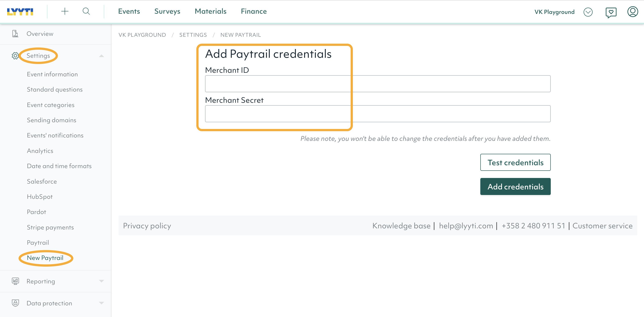
Task: Open the Materials menu
Action: [210, 11]
